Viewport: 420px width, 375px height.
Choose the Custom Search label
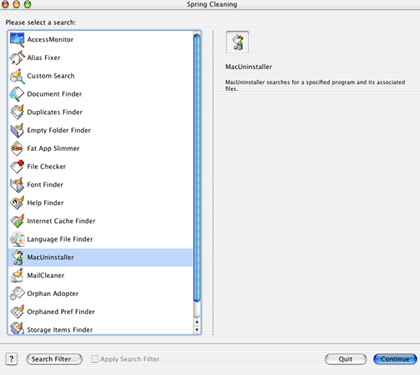51,76
